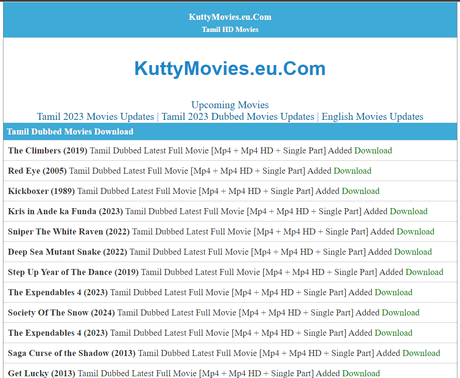The image size is (460, 378).
Task: Open Sniper The White Raven (2022) title
Action: click(69, 232)
